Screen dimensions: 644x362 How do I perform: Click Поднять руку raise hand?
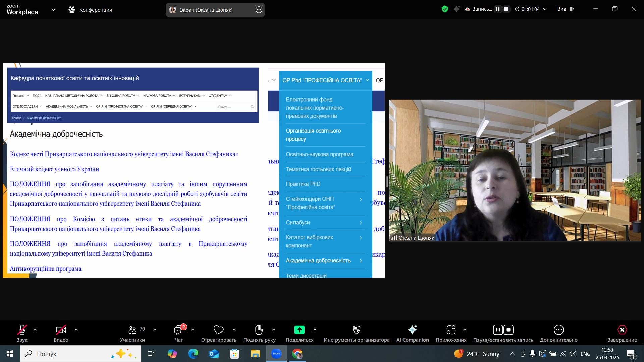[x=259, y=334]
